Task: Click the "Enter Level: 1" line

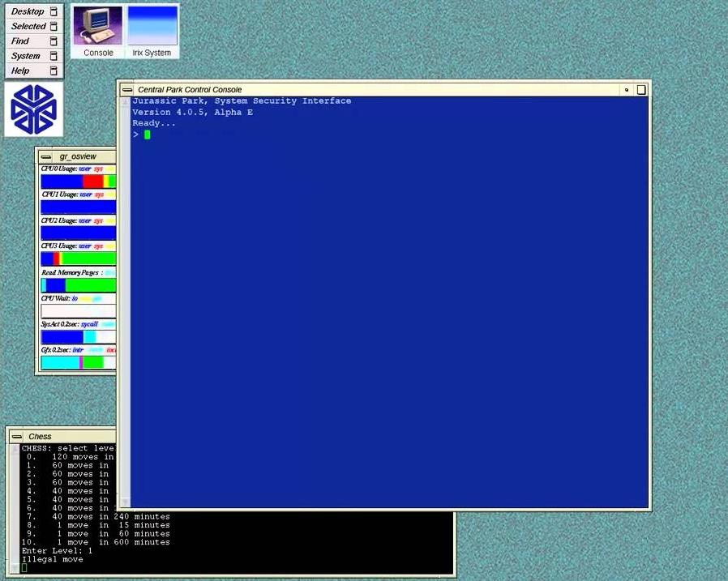Action: [57, 551]
